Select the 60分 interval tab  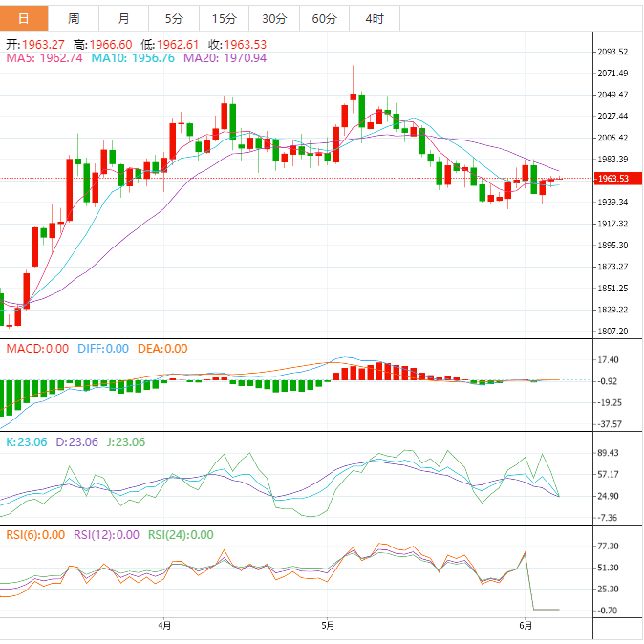tap(324, 19)
